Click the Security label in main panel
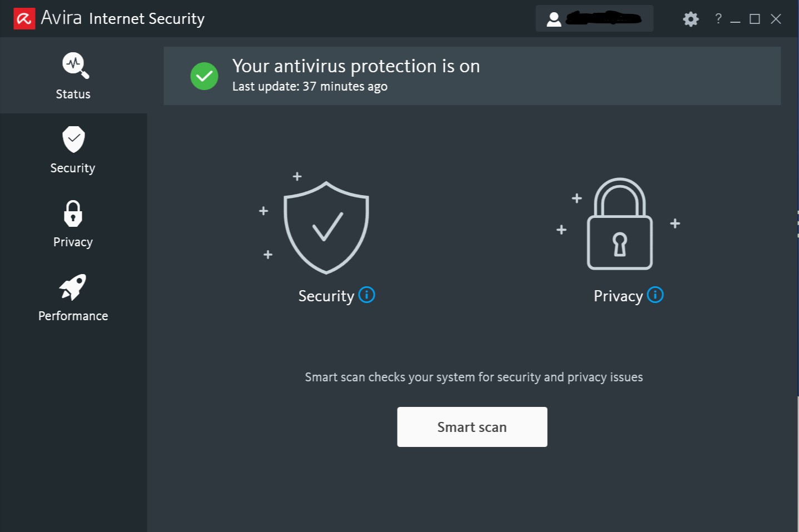 tap(326, 296)
